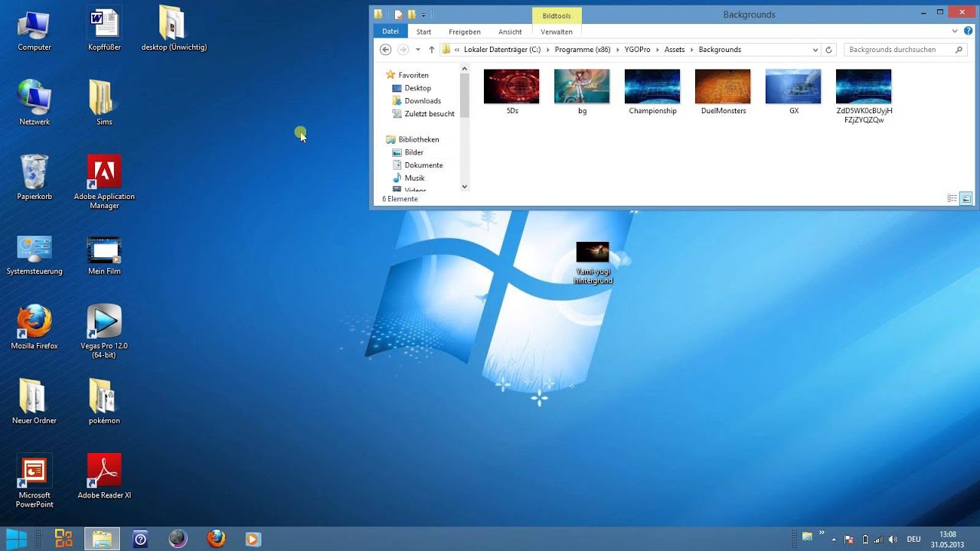Click the Backgrounds durchsuchen search field
This screenshot has width=980, height=551.
tap(905, 50)
